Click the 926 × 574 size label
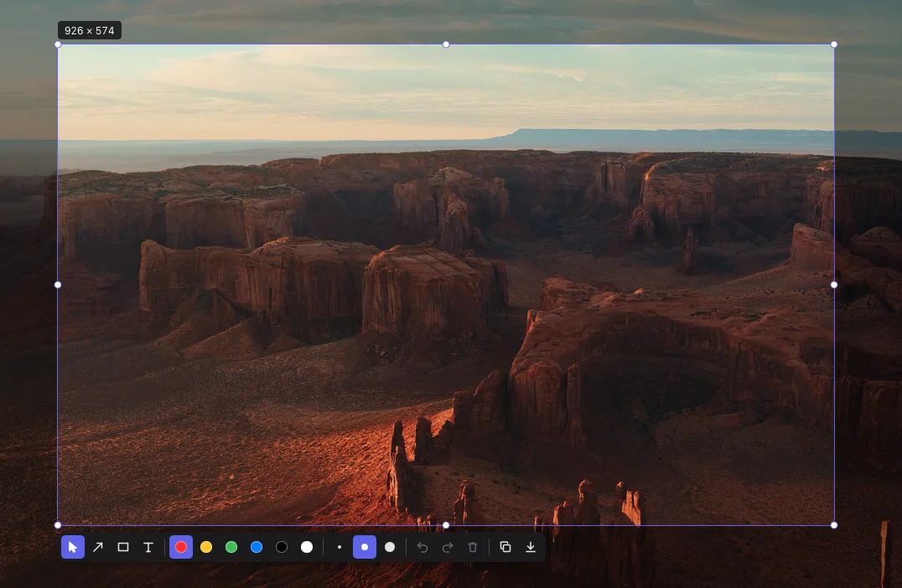 click(x=89, y=30)
